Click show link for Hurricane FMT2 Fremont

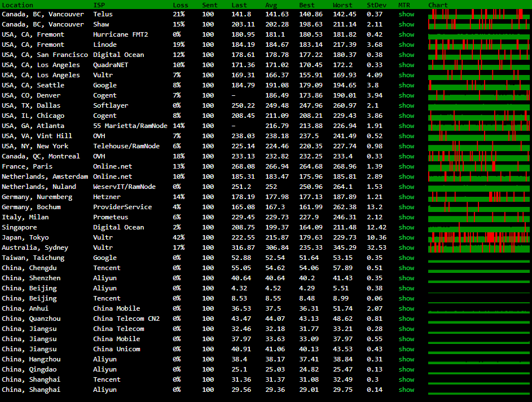coord(406,34)
